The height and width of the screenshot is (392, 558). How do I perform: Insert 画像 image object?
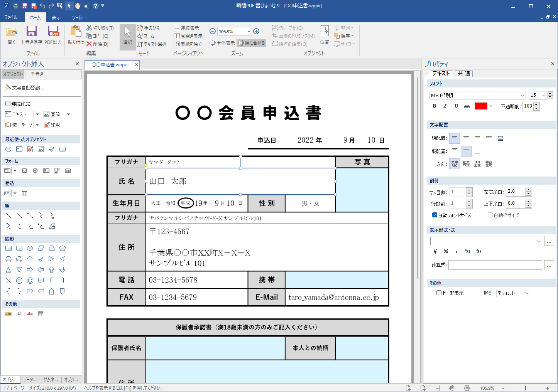52,114
